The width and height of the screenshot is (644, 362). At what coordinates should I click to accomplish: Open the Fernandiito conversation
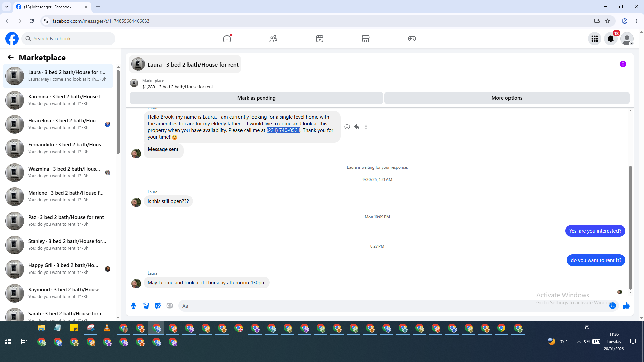click(x=58, y=148)
